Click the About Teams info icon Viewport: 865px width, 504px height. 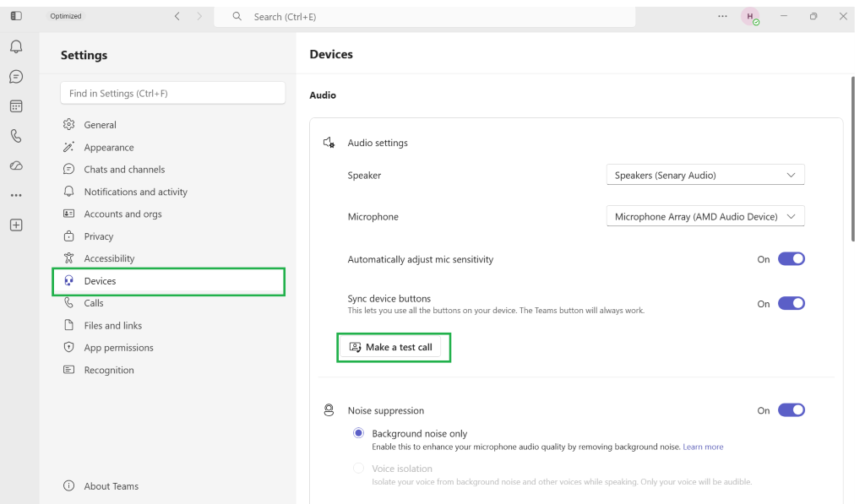pyautogui.click(x=69, y=485)
